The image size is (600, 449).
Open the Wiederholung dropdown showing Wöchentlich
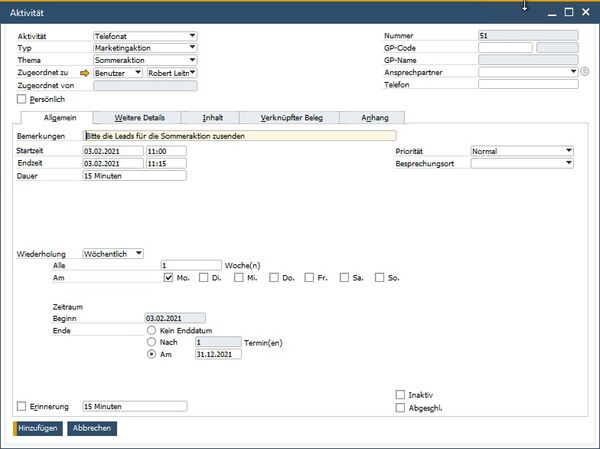coord(113,253)
